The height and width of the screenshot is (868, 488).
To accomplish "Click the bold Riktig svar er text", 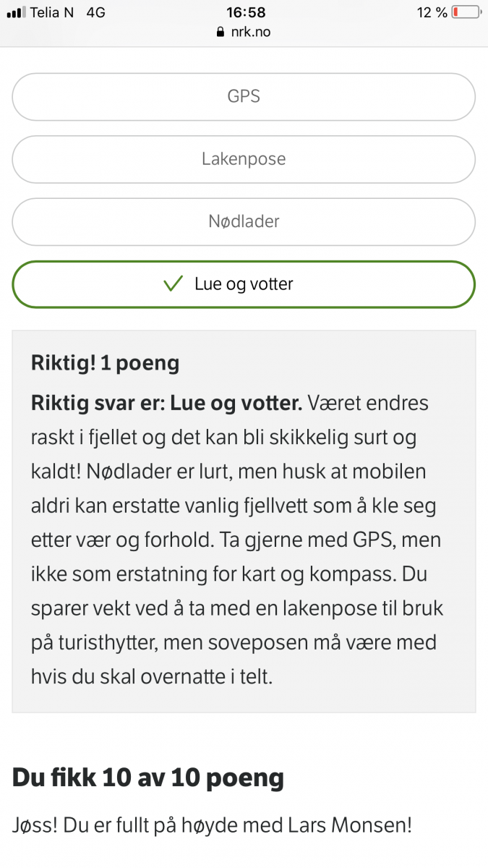I will click(166, 402).
